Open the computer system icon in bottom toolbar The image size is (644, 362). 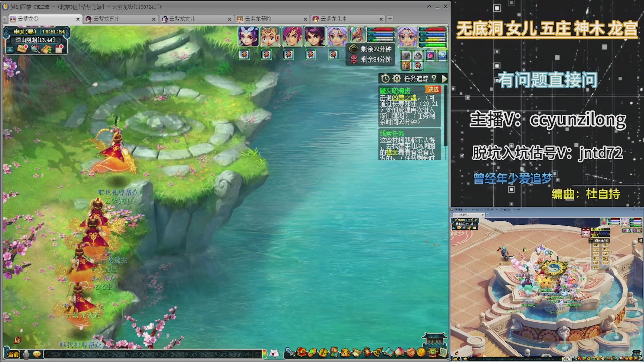pyautogui.click(x=443, y=352)
